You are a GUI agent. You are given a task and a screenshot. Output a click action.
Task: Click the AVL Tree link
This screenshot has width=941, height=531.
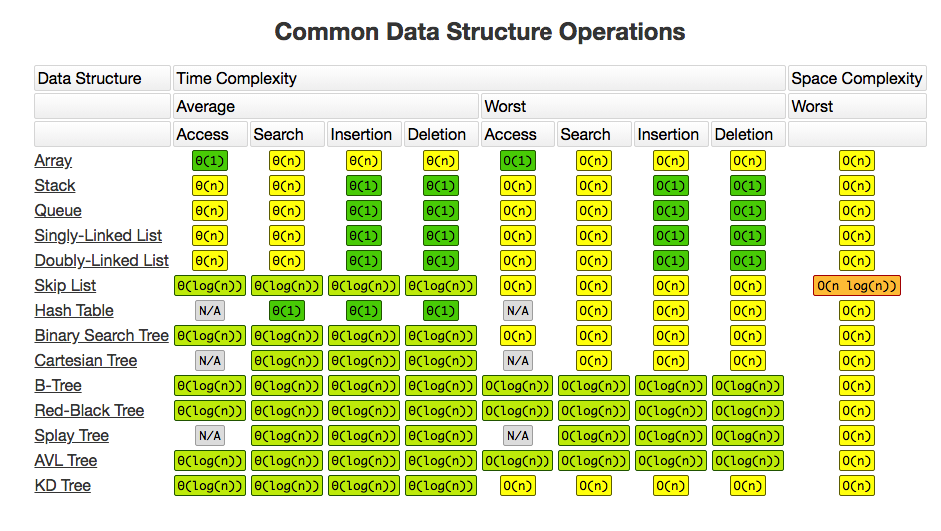click(x=65, y=460)
